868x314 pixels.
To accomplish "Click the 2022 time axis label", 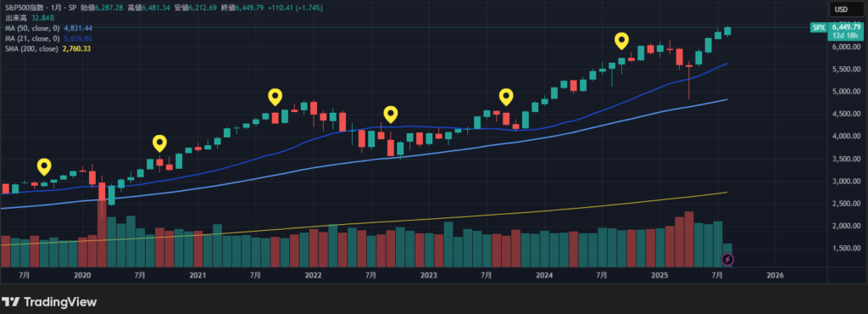I will click(x=314, y=275).
